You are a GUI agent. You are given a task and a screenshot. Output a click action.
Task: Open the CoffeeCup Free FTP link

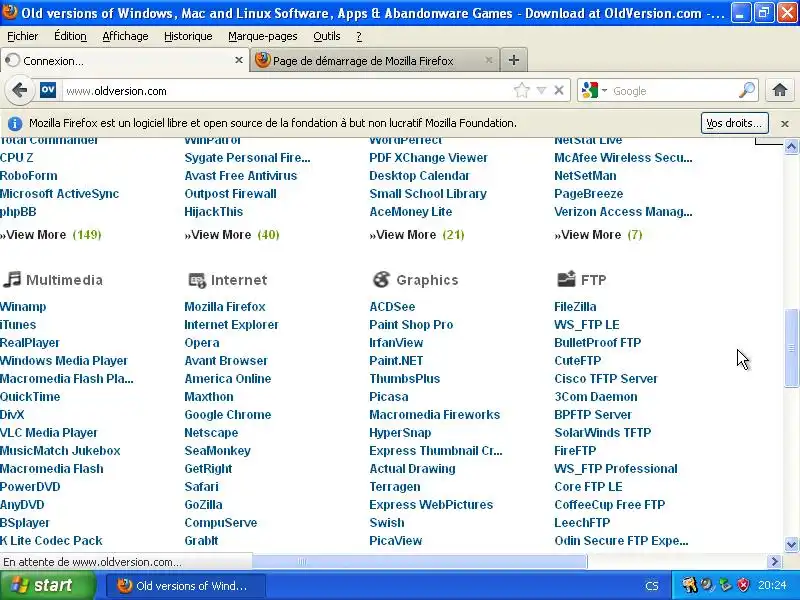(609, 505)
